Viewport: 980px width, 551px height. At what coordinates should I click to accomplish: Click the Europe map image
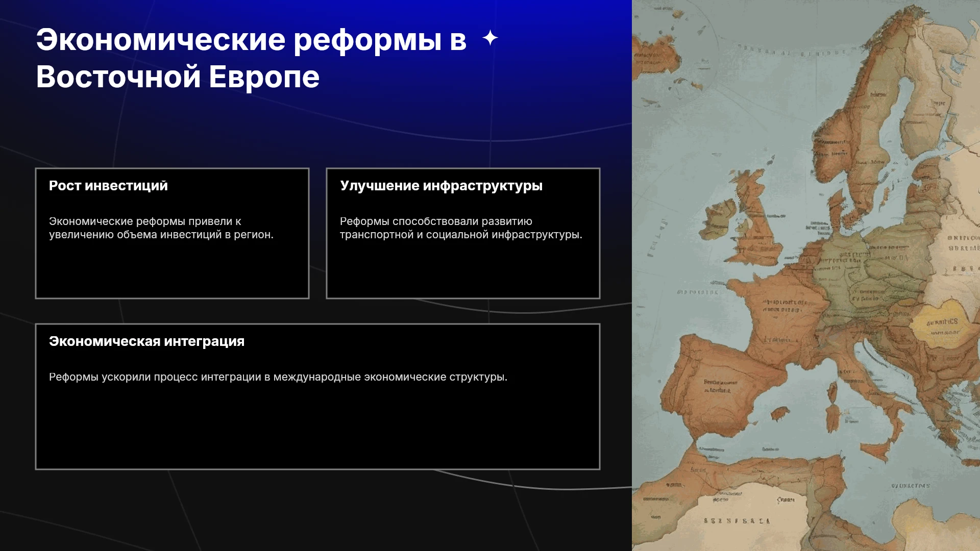[806, 275]
